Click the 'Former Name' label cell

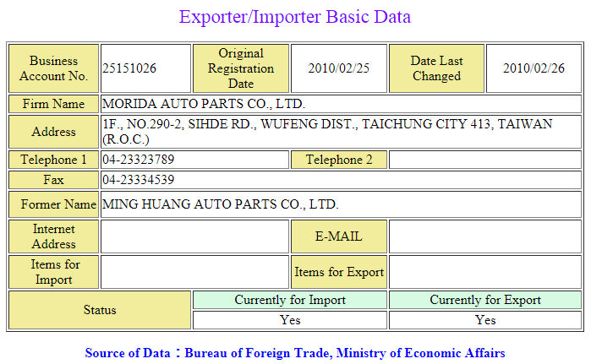point(53,204)
